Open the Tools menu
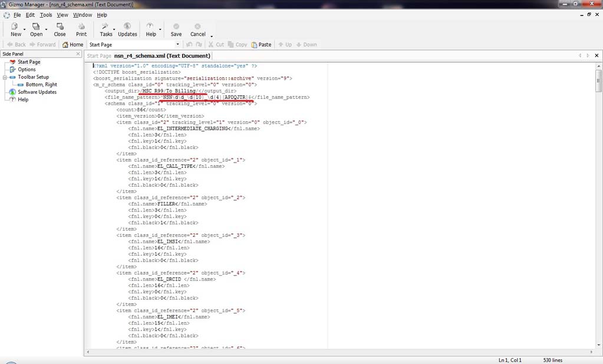Viewport: 603px width, 364px height. [46, 15]
